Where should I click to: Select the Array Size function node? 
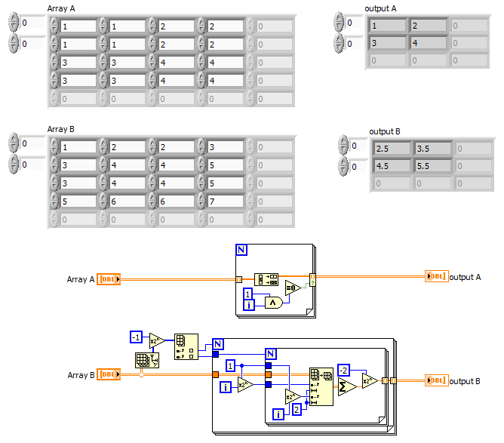[147, 360]
